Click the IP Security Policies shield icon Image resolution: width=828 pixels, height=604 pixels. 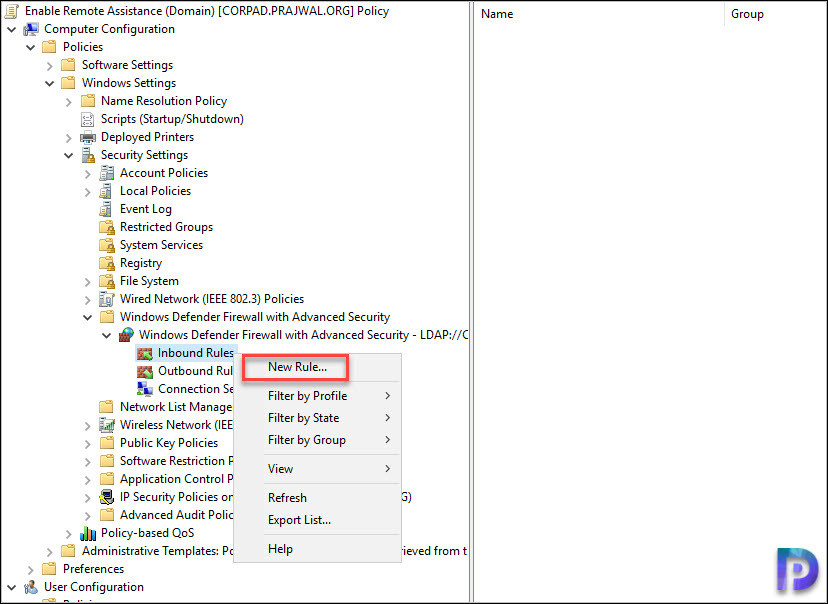click(x=107, y=497)
